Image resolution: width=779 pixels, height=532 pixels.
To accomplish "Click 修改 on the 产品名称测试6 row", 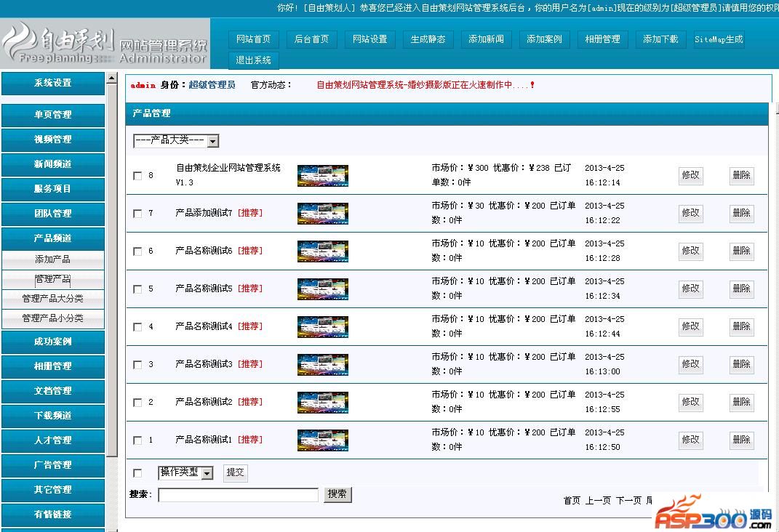I will [690, 251].
